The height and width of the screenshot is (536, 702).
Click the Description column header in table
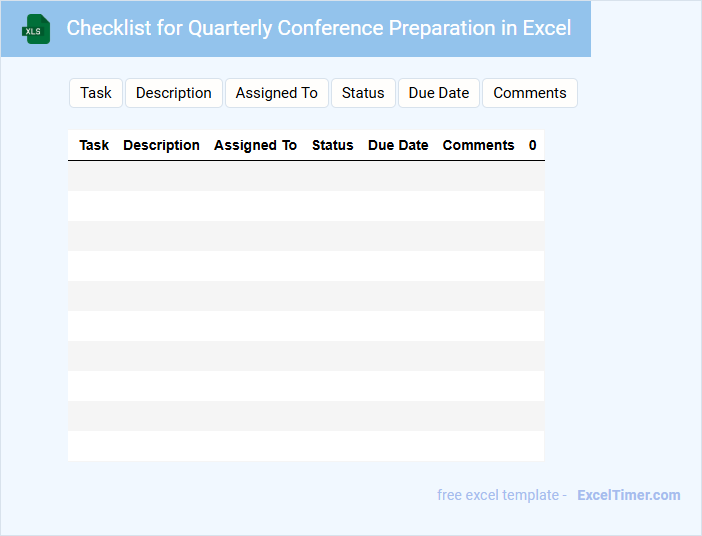161,145
